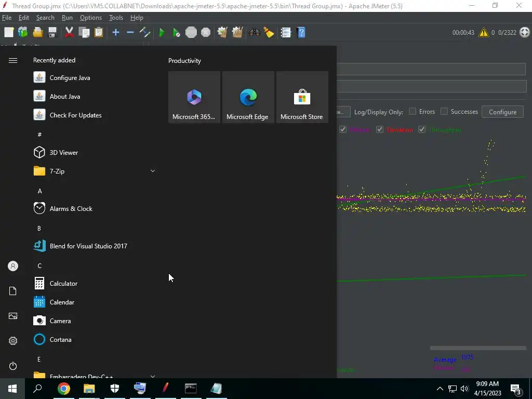Collapse all nodes with minus icon
The image size is (532, 399).
click(130, 33)
